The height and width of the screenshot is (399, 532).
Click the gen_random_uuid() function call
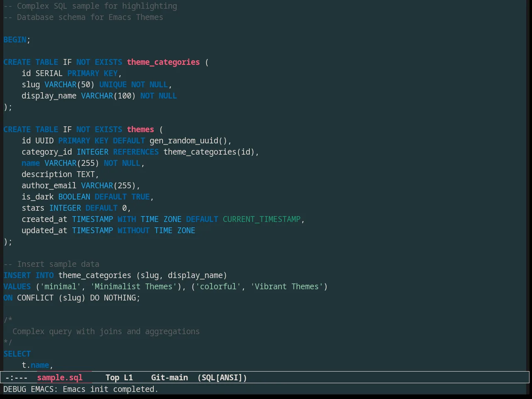coord(188,140)
